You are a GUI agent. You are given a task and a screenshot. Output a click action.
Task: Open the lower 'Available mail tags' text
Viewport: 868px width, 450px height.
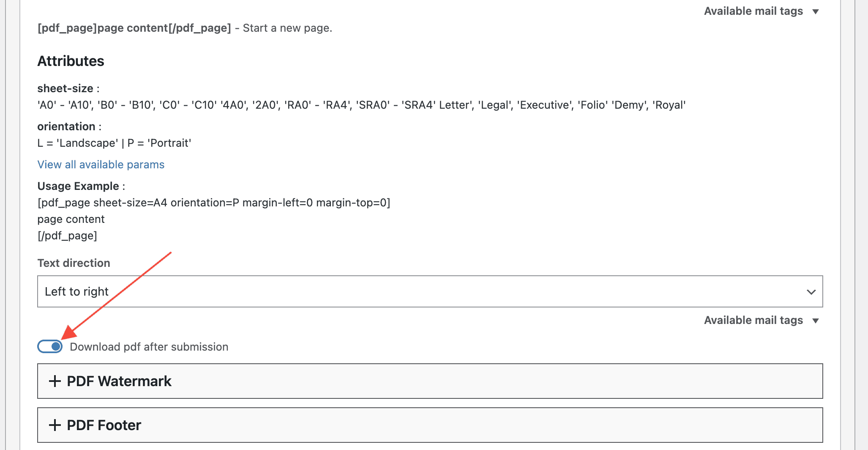753,321
